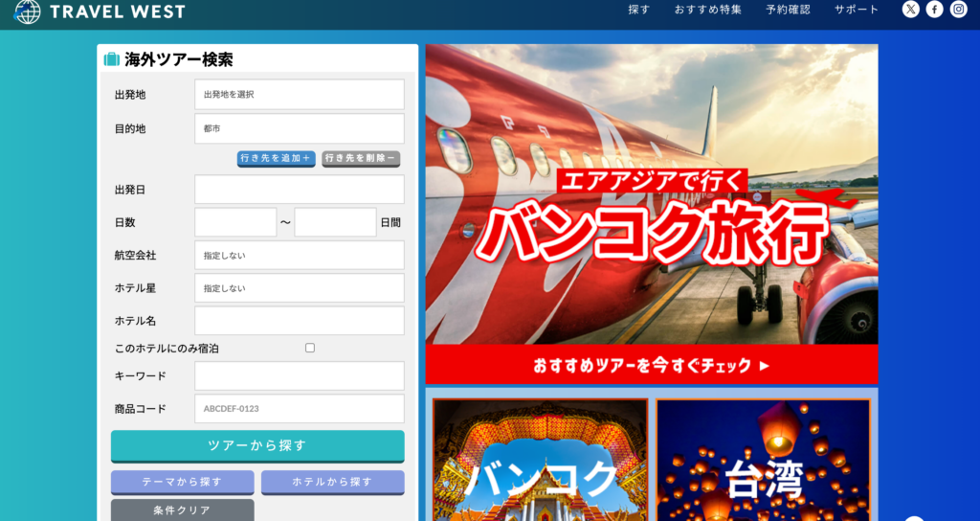Image resolution: width=980 pixels, height=521 pixels.
Task: Open the 出発地を選択 dropdown
Action: click(x=299, y=95)
